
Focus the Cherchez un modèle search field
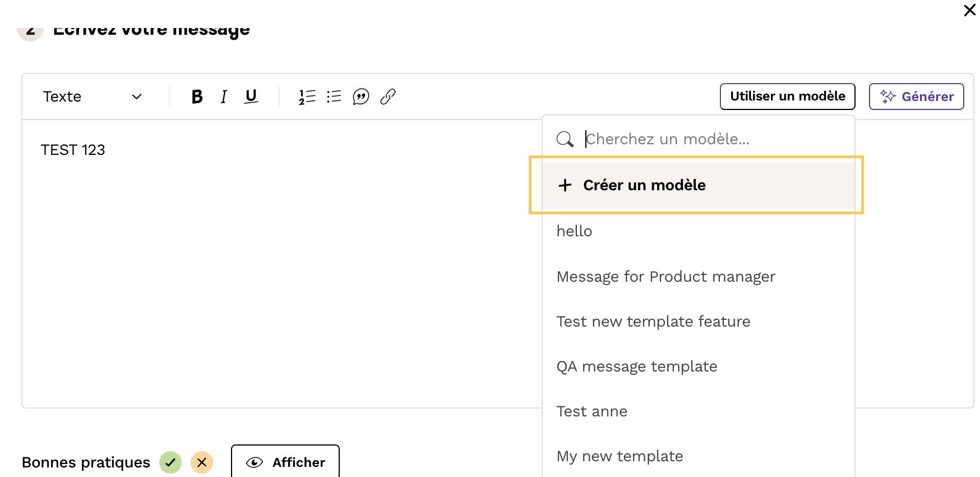(x=712, y=139)
